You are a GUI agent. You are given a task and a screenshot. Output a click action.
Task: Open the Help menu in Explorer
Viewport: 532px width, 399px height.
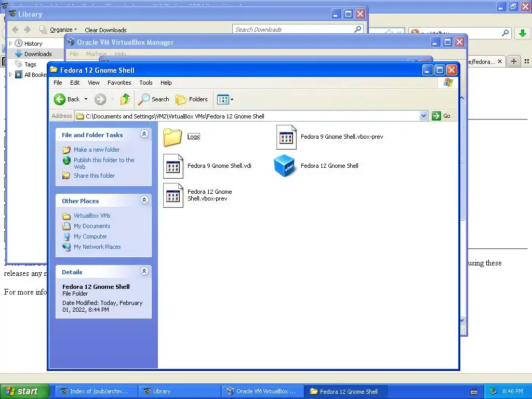(166, 83)
